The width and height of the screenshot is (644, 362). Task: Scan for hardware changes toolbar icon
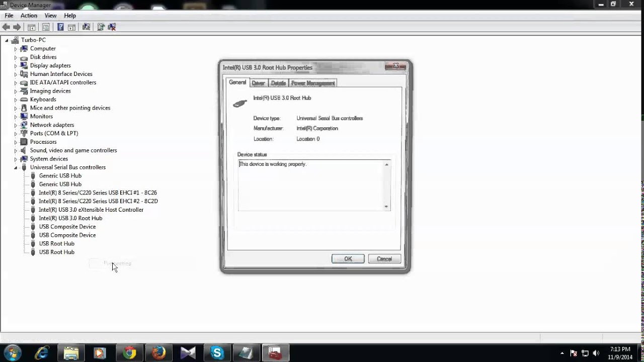click(x=86, y=27)
